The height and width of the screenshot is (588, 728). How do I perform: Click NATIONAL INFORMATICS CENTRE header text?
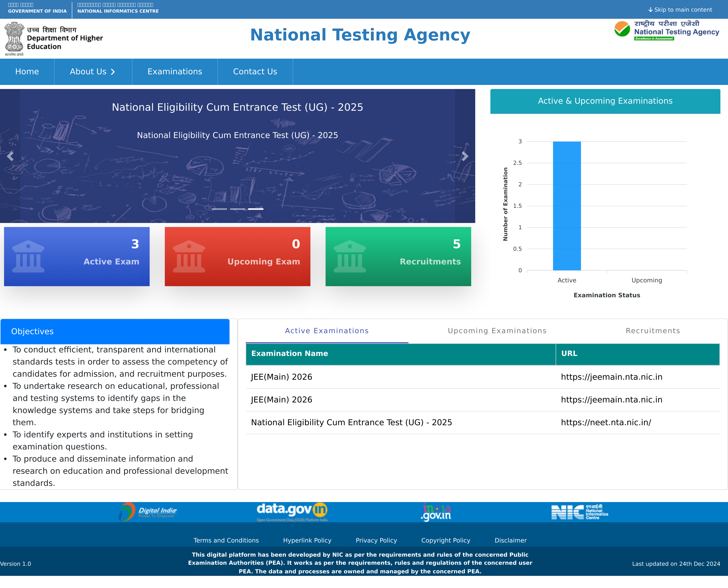coord(118,11)
